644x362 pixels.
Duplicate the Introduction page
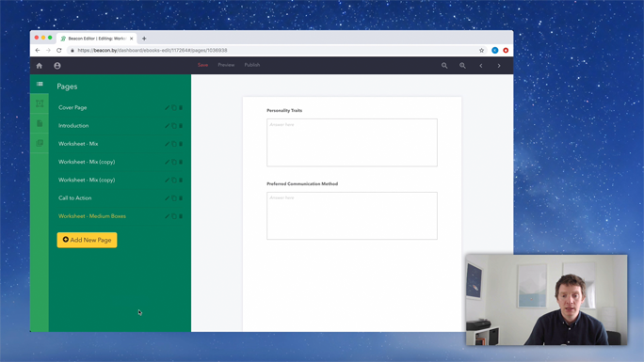pyautogui.click(x=174, y=126)
